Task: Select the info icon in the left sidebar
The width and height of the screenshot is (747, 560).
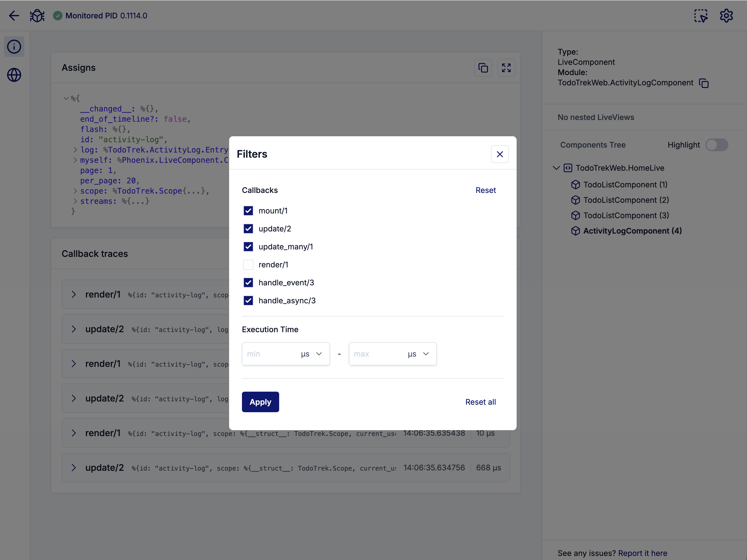Action: click(14, 47)
